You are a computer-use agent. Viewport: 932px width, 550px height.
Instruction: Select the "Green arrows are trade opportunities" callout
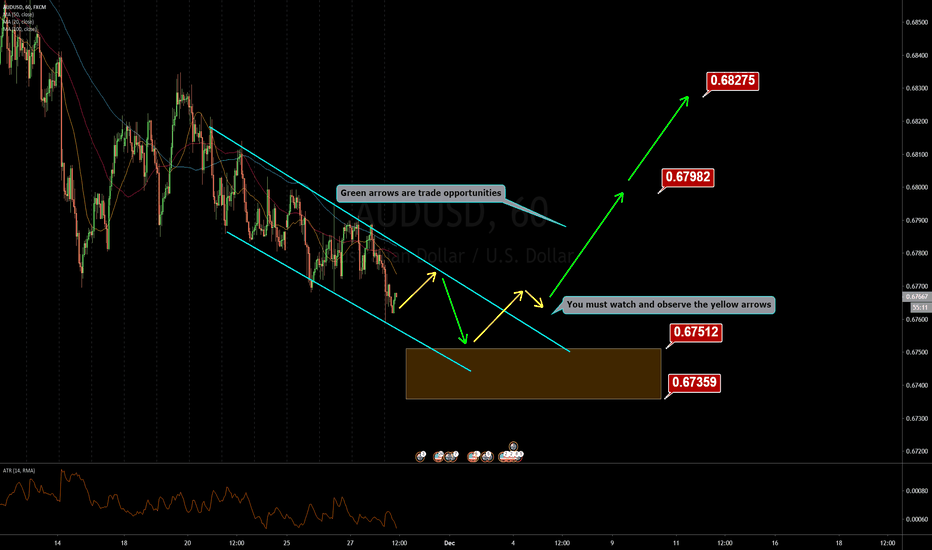click(x=420, y=193)
